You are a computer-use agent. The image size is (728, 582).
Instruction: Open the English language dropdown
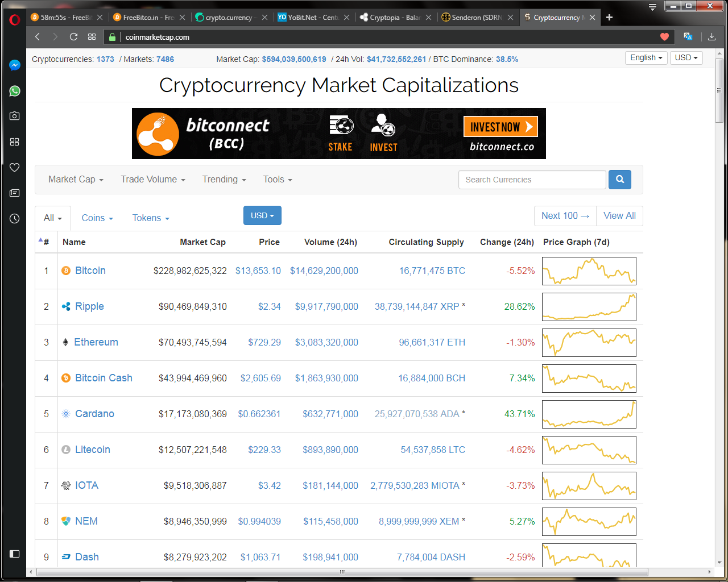click(x=646, y=58)
